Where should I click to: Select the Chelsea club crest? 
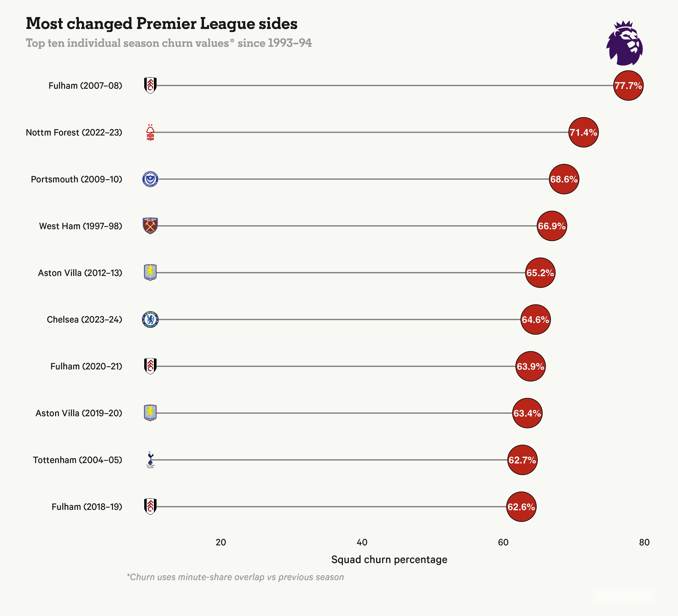[150, 319]
